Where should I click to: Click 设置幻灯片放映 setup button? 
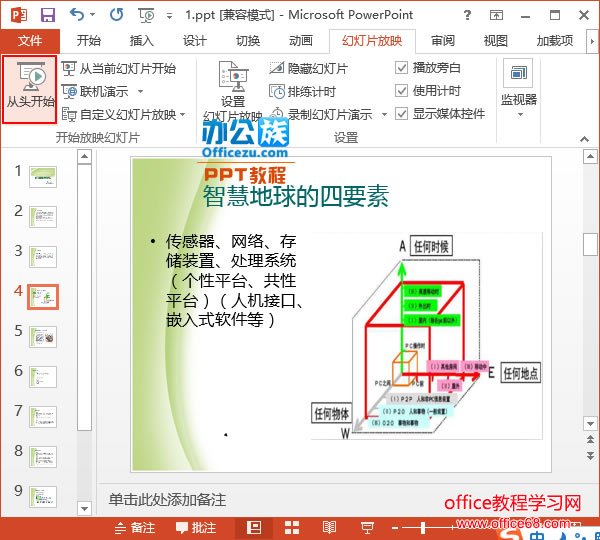coord(233,91)
